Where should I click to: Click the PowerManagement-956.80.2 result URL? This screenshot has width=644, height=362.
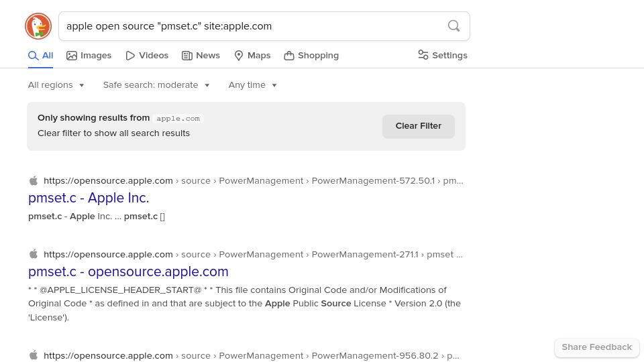click(252, 355)
